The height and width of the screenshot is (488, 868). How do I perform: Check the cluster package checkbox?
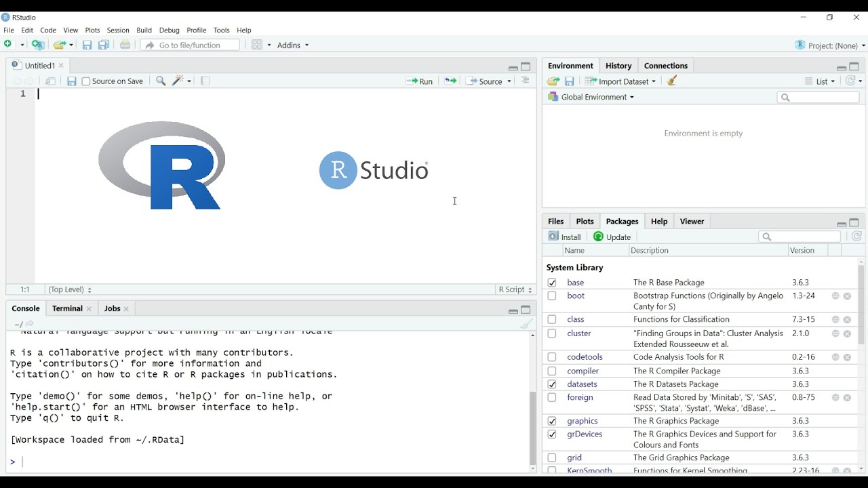[552, 333]
